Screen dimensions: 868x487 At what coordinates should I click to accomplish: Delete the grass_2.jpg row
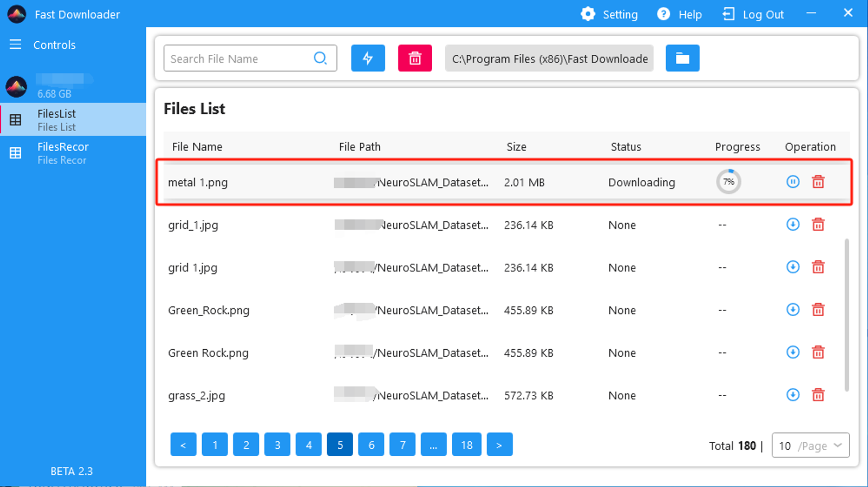(x=818, y=395)
